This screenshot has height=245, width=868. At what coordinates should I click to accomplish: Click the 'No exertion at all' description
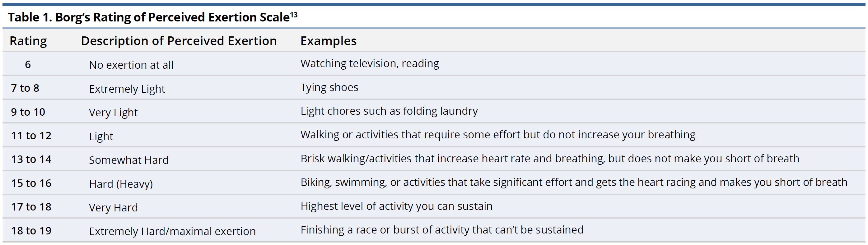tap(131, 65)
